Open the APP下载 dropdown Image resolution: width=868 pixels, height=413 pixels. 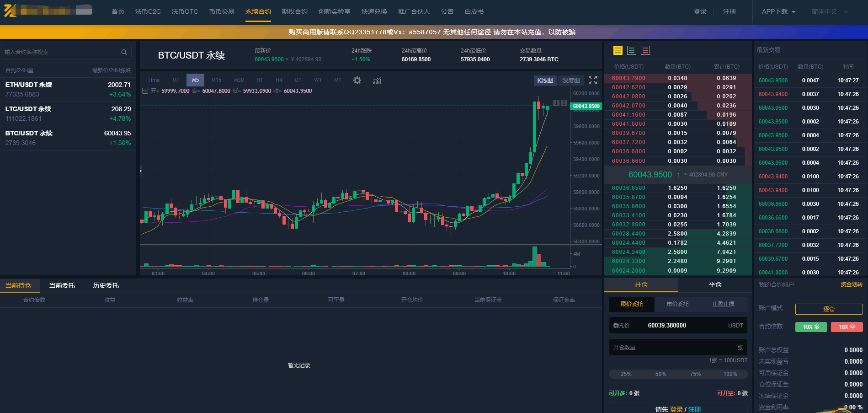click(778, 12)
